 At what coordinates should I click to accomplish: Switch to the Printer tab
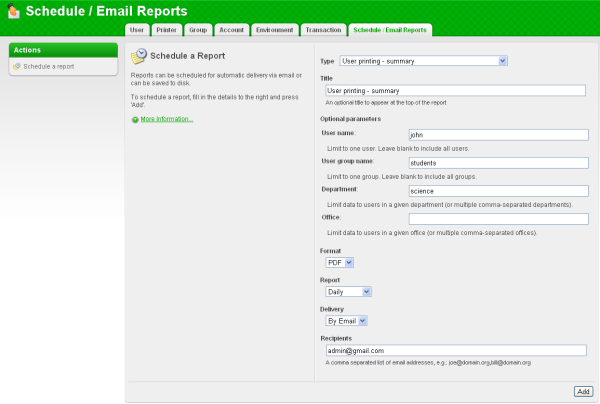167,30
